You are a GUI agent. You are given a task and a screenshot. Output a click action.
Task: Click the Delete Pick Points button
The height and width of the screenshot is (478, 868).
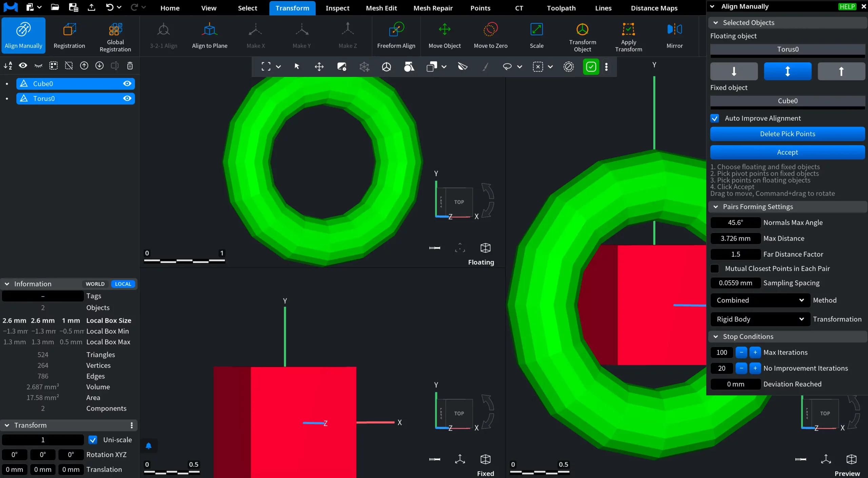tap(788, 134)
